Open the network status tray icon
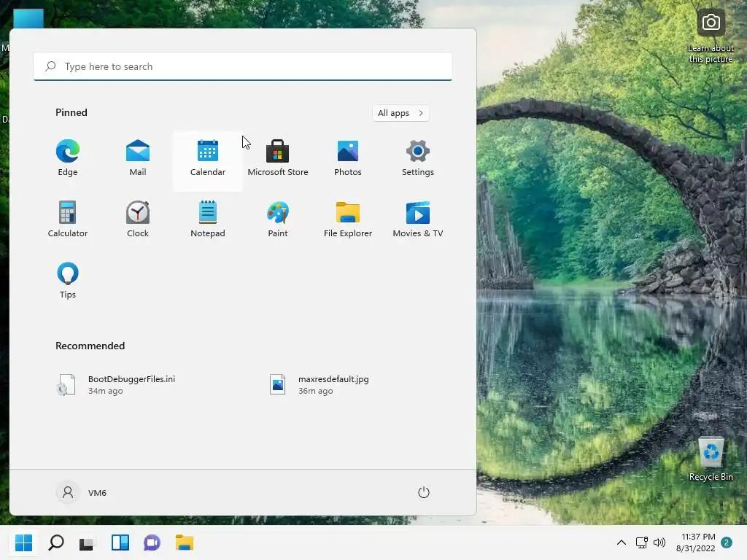This screenshot has width=747, height=560. tap(642, 542)
